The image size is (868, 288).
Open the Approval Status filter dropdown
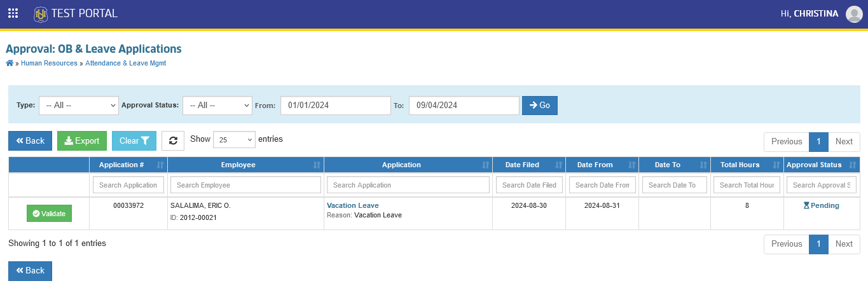(217, 106)
